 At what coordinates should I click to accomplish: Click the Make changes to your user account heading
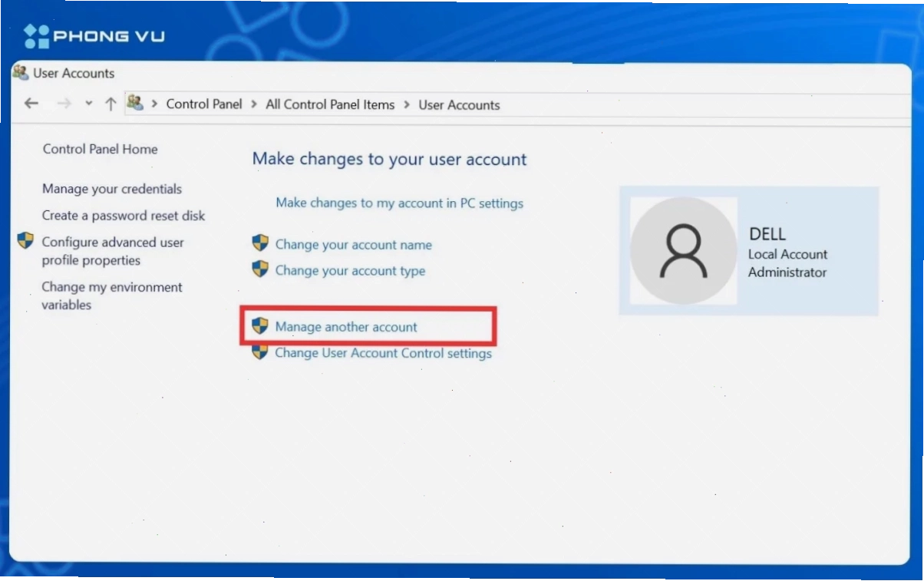tap(390, 160)
